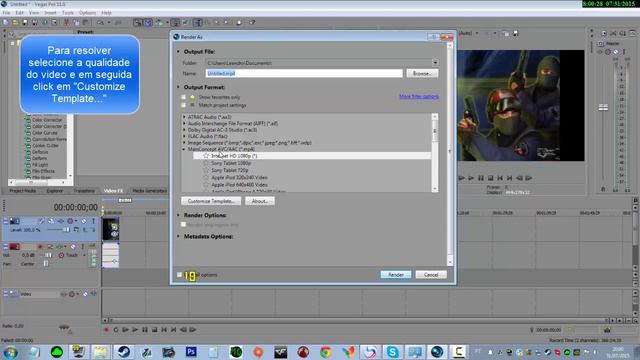Toggle Render loop region only checkbox

tap(183, 224)
